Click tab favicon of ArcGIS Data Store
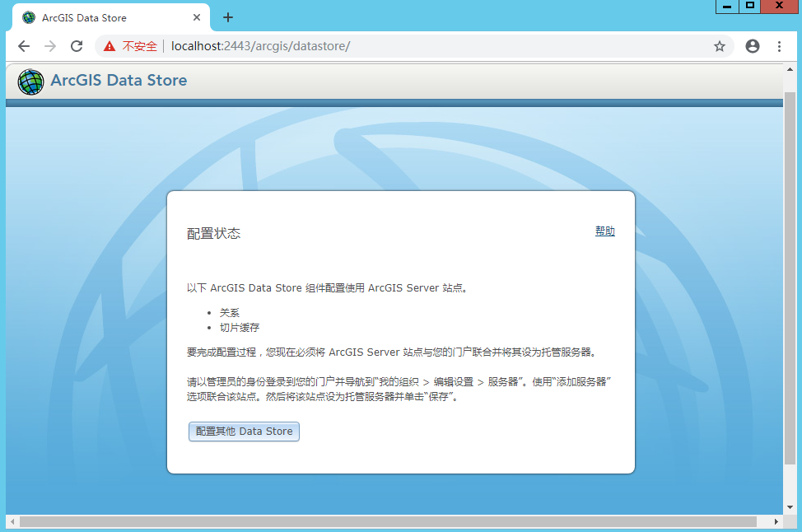Image resolution: width=802 pixels, height=532 pixels. [29, 17]
